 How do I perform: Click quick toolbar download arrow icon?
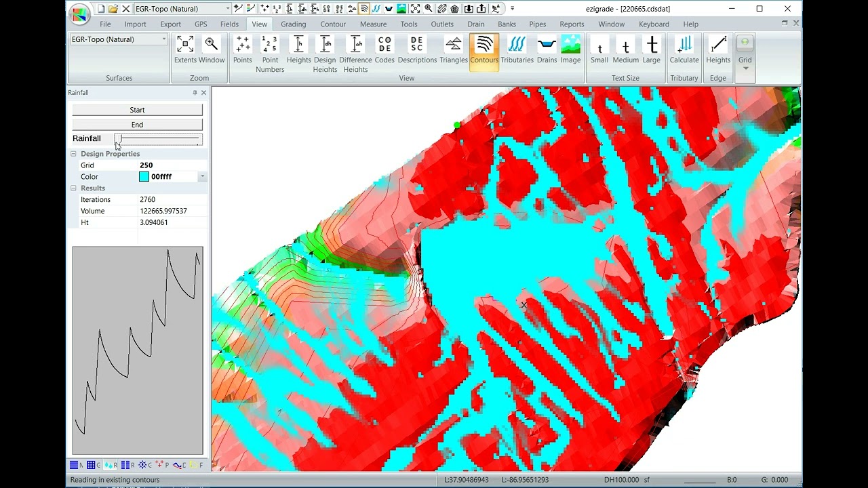click(468, 9)
